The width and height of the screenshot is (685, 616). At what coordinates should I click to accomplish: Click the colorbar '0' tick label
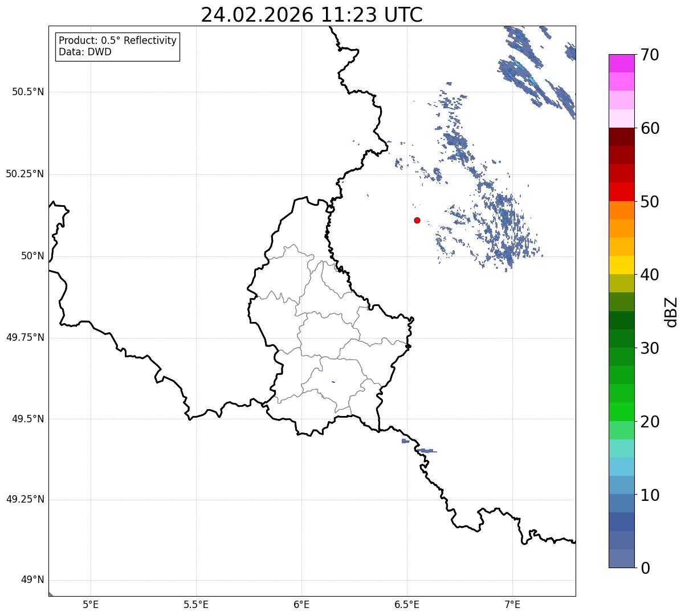click(645, 568)
